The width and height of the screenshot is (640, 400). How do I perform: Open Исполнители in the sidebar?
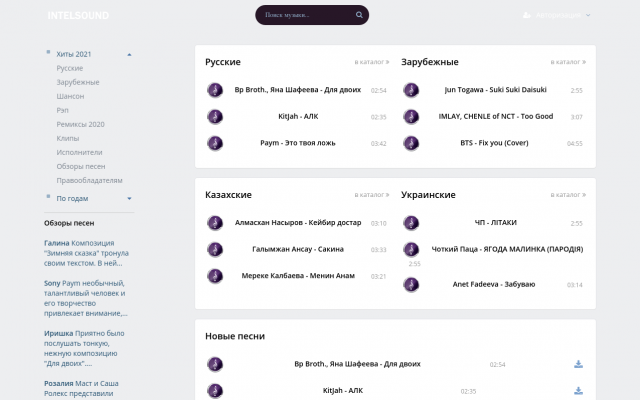click(x=79, y=152)
